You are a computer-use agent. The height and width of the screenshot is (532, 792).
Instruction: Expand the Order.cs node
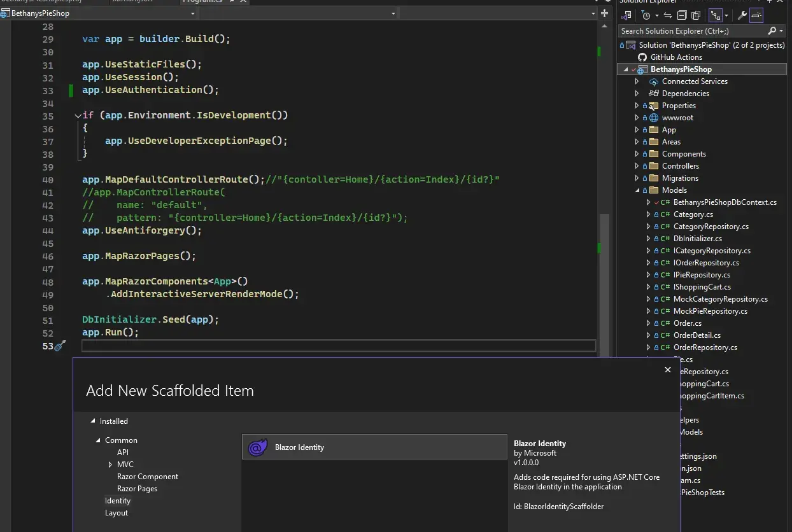click(x=648, y=323)
